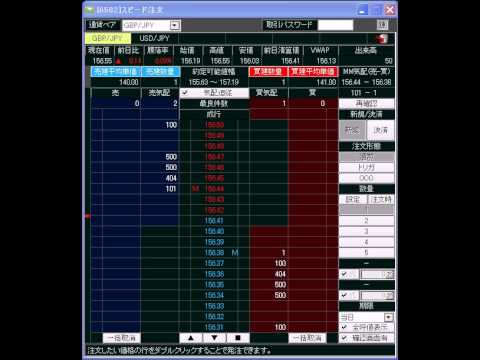Choose the トリガ order type
The width and height of the screenshot is (480, 360).
(x=366, y=167)
